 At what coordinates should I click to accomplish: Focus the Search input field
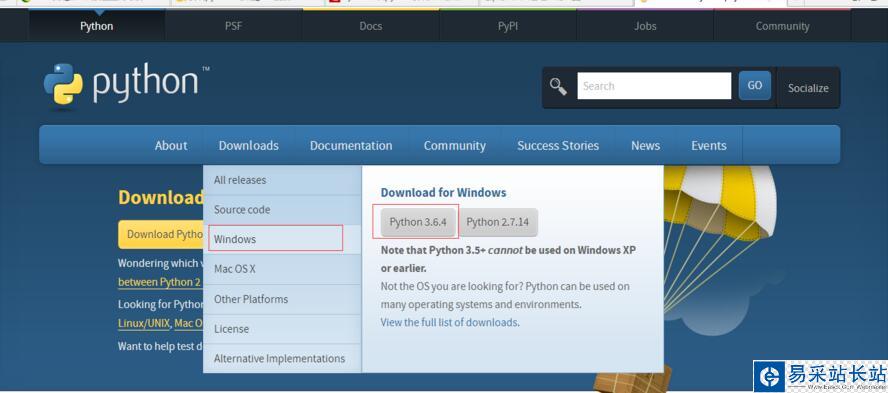pos(654,86)
